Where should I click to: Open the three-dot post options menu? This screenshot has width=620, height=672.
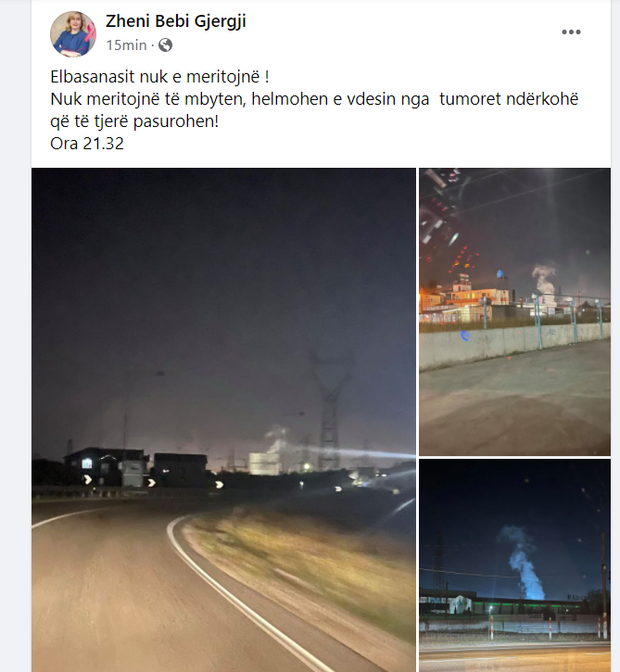click(x=571, y=32)
